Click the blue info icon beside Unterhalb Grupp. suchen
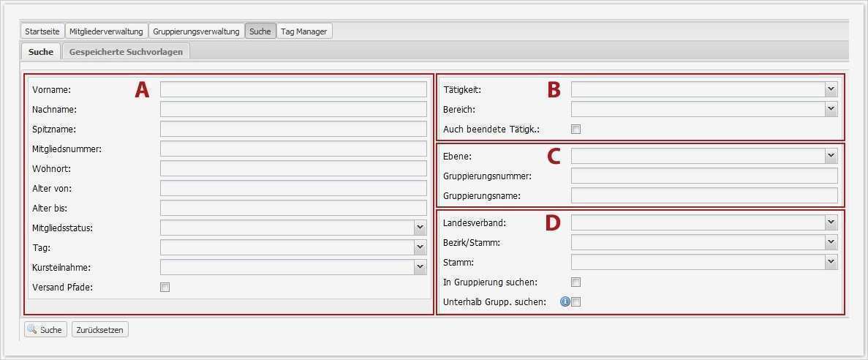Image resolution: width=868 pixels, height=360 pixels. pos(565,301)
